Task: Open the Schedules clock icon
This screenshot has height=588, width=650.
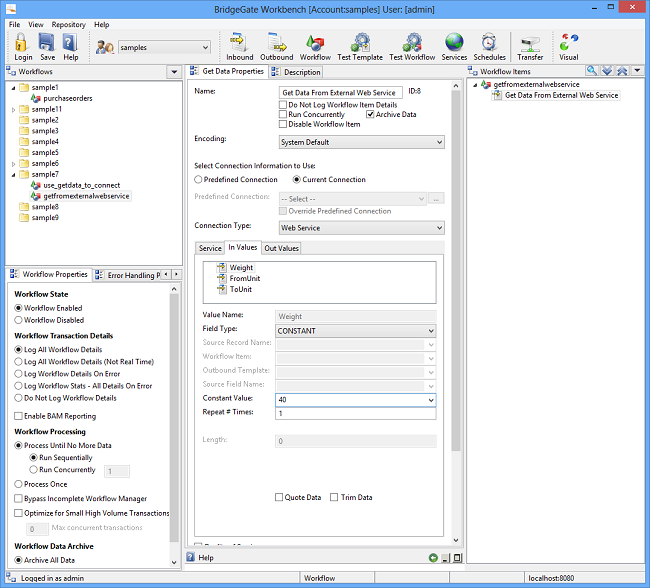Action: click(489, 44)
